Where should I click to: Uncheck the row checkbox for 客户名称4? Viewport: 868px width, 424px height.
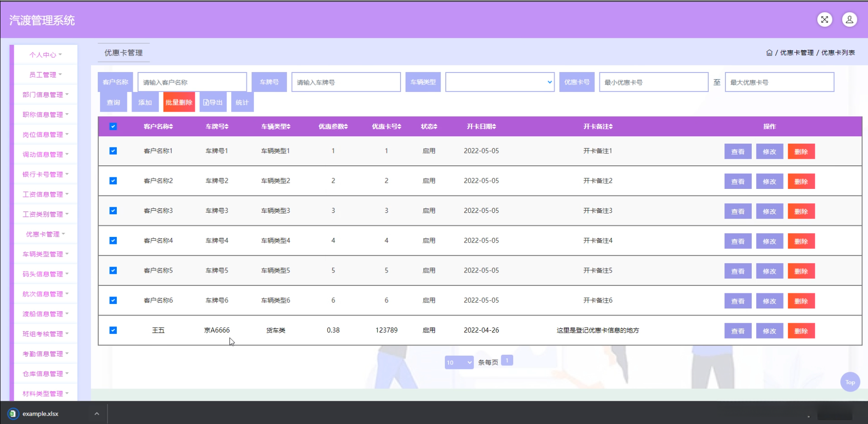coord(113,241)
